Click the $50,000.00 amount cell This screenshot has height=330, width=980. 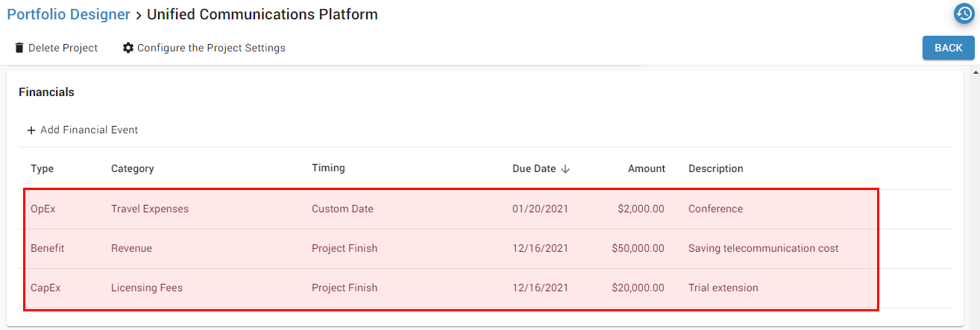point(638,249)
